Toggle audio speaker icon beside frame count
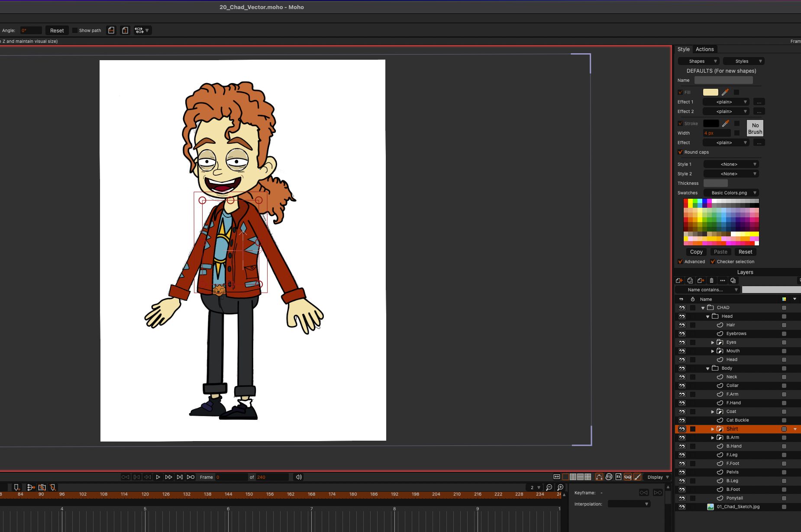Screen dimensions: 801x532 [x=299, y=477]
